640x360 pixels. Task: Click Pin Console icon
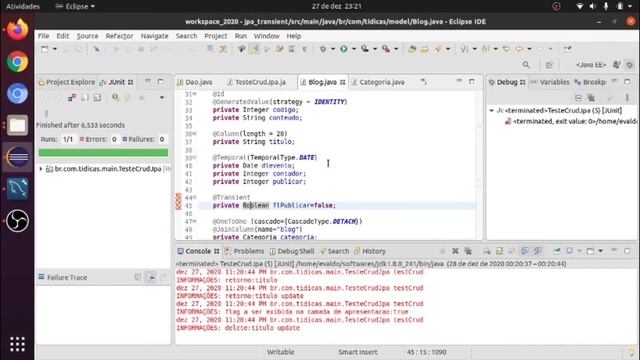[557, 251]
